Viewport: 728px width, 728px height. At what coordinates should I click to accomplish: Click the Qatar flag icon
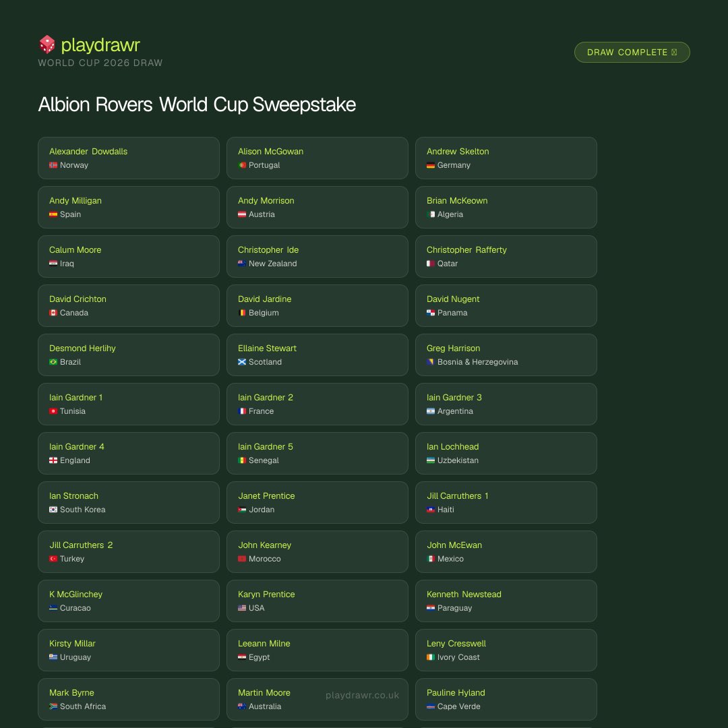pos(431,264)
